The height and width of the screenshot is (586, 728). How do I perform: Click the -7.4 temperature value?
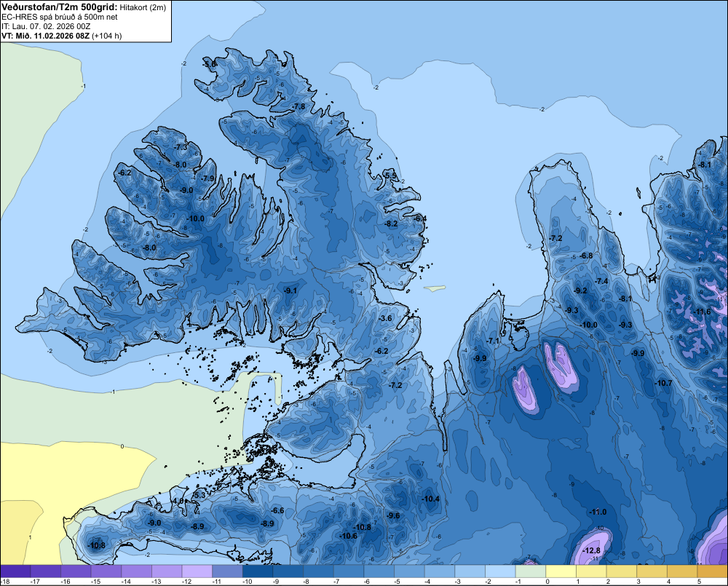click(x=602, y=281)
